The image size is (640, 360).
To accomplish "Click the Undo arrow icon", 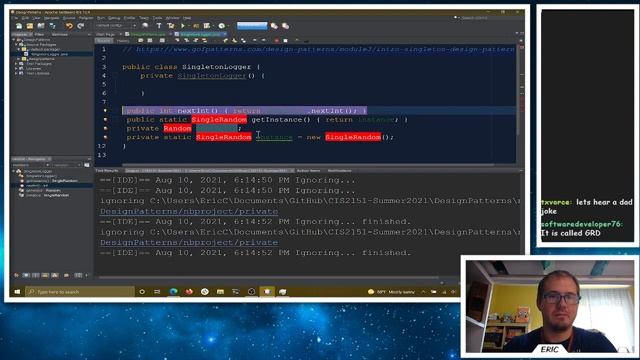I will tap(69, 26).
